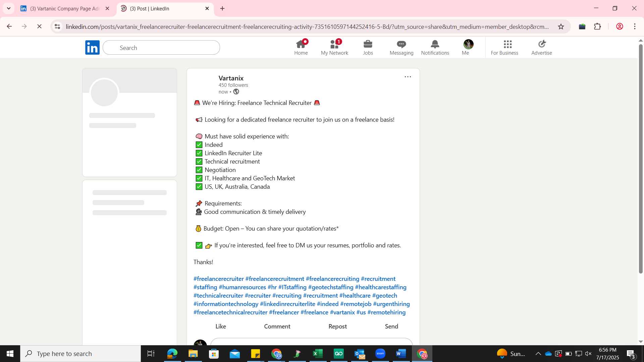The width and height of the screenshot is (644, 362).
Task: Close the Post | LinkedIn tab
Action: (207, 8)
